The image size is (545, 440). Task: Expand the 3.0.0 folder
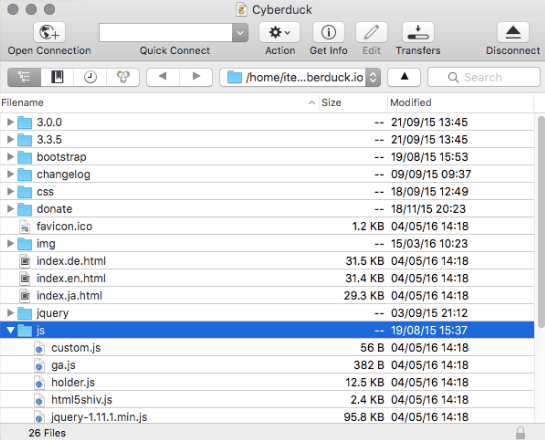click(x=10, y=122)
